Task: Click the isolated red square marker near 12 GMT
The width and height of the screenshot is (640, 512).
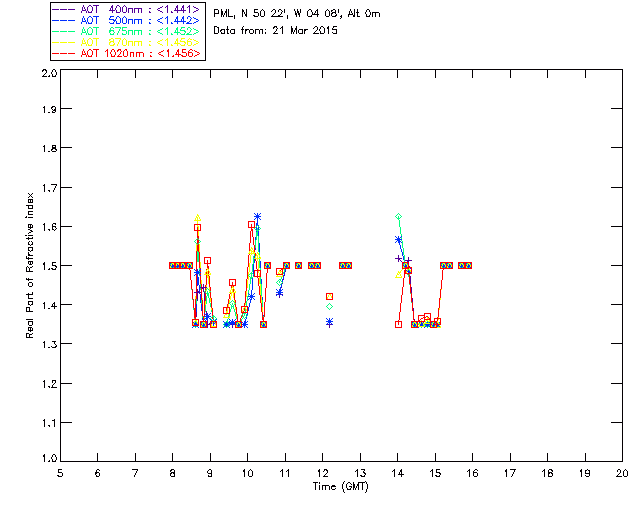Action: pyautogui.click(x=329, y=296)
